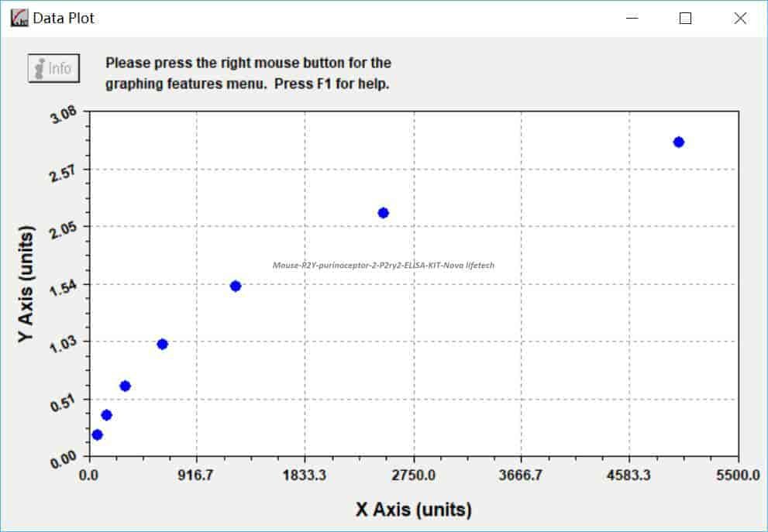The width and height of the screenshot is (768, 532).
Task: Select the data point nearest 3.08
Action: coord(678,142)
